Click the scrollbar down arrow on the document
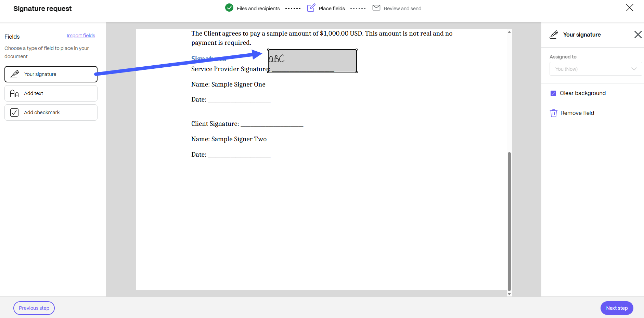The height and width of the screenshot is (318, 644). [x=509, y=293]
